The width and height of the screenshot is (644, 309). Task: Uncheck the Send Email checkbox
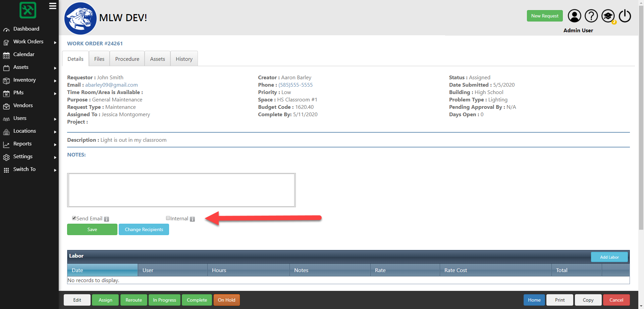[x=74, y=218]
